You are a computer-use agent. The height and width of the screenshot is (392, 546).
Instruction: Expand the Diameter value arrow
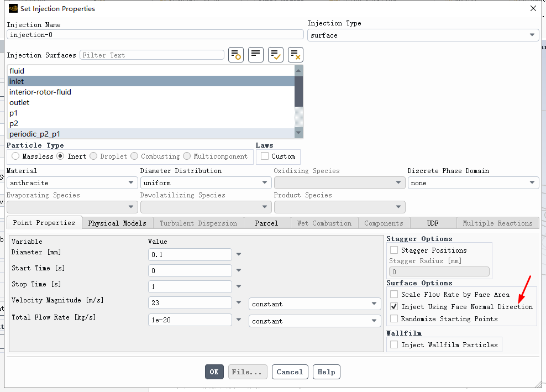(239, 254)
